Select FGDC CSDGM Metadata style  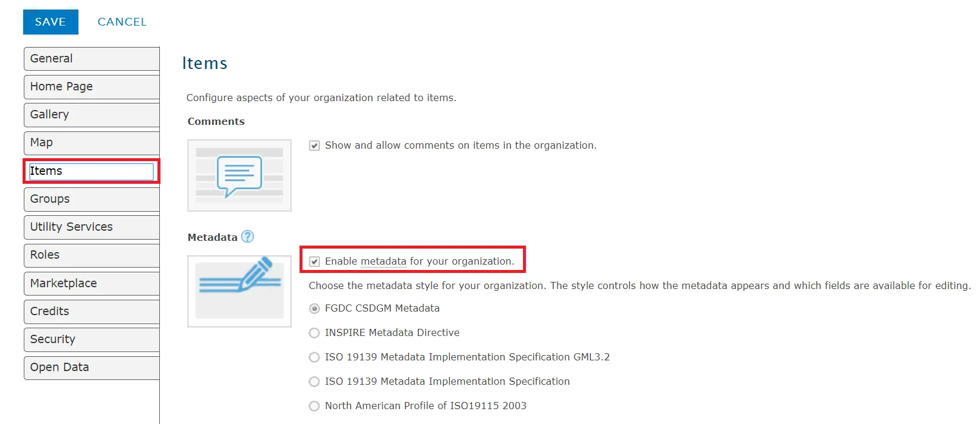(x=314, y=309)
